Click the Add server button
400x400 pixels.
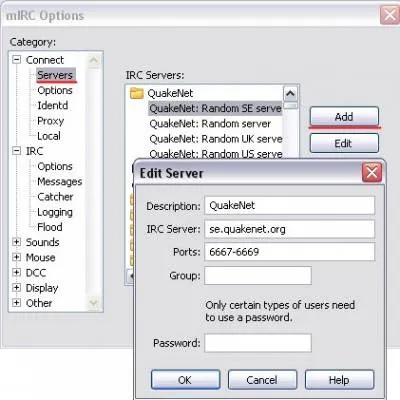click(x=344, y=117)
